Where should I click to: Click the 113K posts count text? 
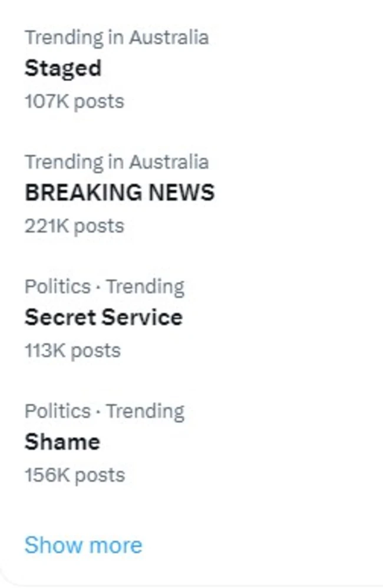click(x=72, y=351)
